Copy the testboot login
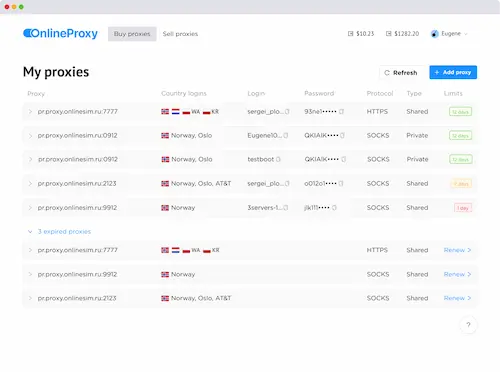 [x=278, y=159]
